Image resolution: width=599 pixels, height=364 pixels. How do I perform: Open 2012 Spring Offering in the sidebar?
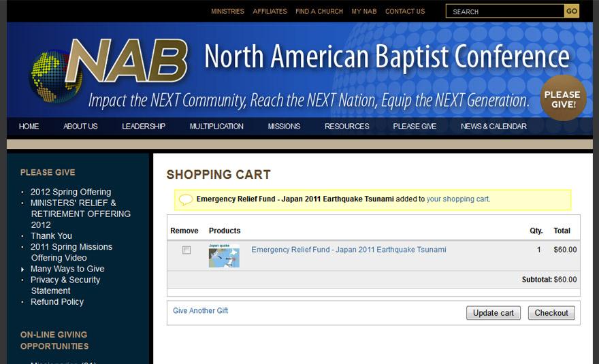click(x=71, y=192)
